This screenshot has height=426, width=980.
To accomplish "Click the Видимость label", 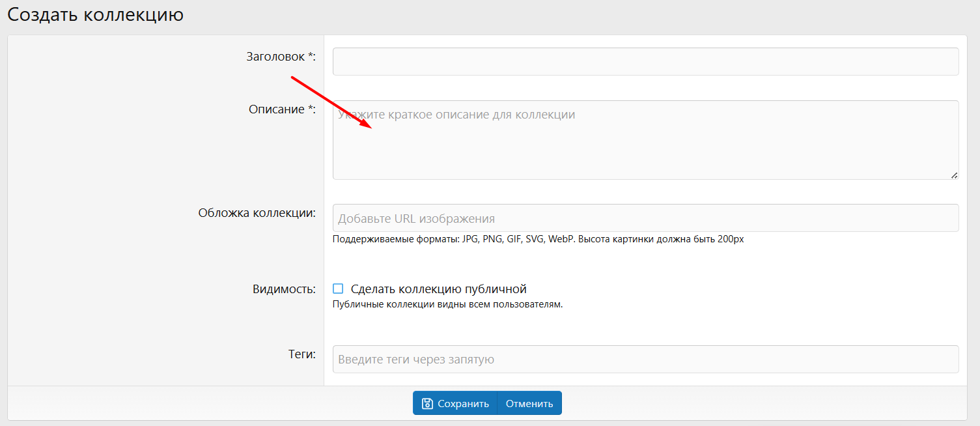I will tap(284, 289).
